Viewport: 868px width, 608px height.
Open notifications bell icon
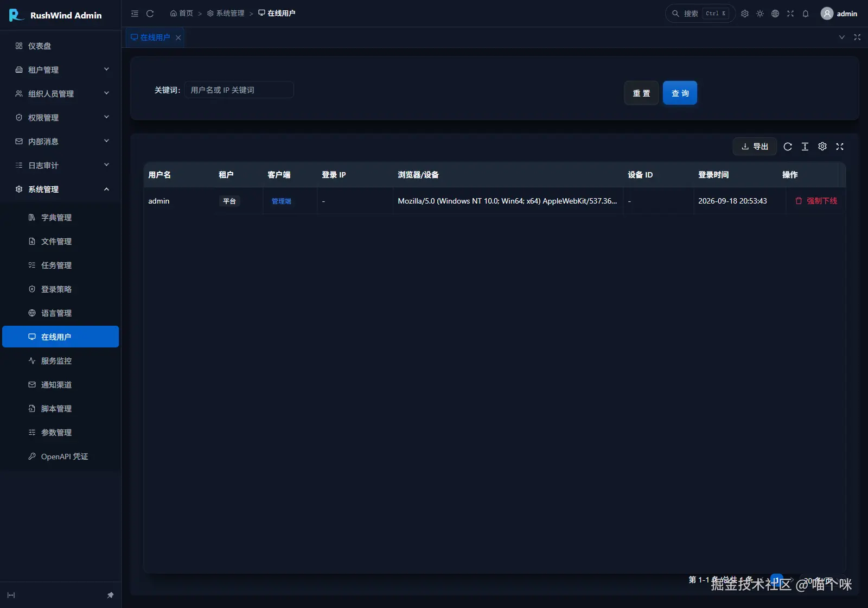tap(806, 14)
